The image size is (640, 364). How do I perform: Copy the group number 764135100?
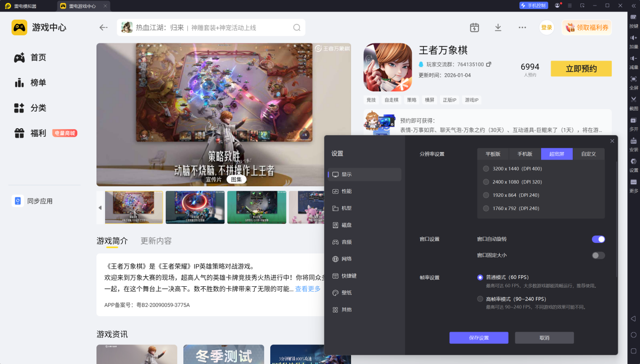(x=489, y=65)
